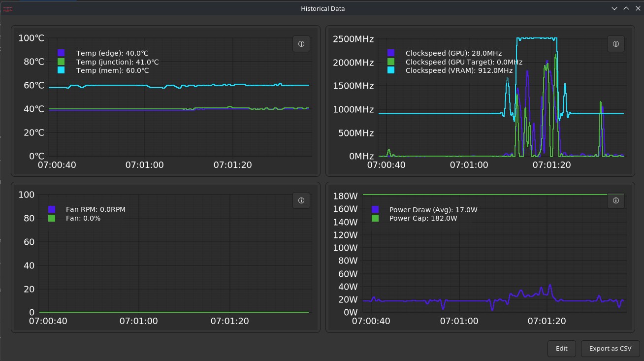Click the Clockspeed (GPU) purple legend swatch
This screenshot has height=361, width=644.
click(391, 53)
